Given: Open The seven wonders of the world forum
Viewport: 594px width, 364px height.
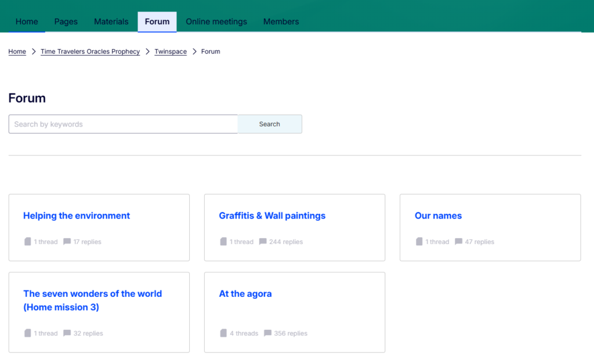Looking at the screenshot, I should point(92,300).
